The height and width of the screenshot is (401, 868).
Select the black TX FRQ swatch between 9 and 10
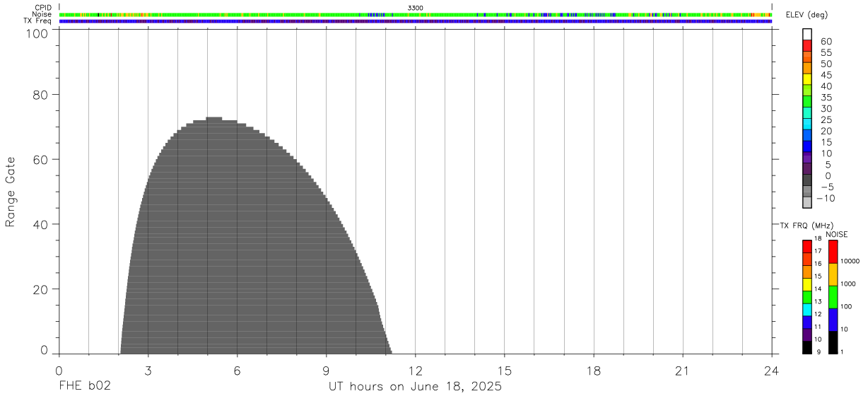coord(807,347)
